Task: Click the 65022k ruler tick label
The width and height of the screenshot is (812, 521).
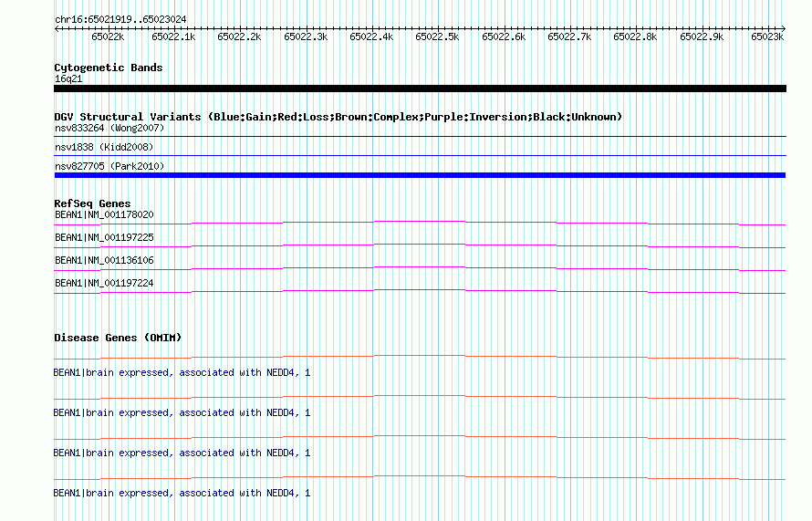Action: pos(108,36)
